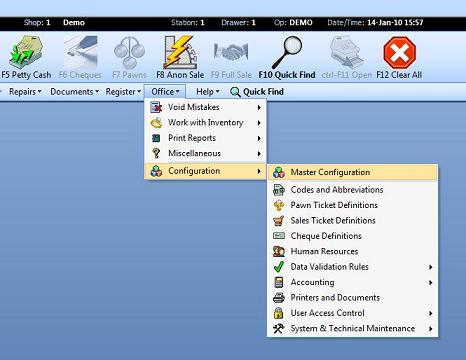Click the Master Configuration icon
The height and width of the screenshot is (360, 466).
[279, 172]
